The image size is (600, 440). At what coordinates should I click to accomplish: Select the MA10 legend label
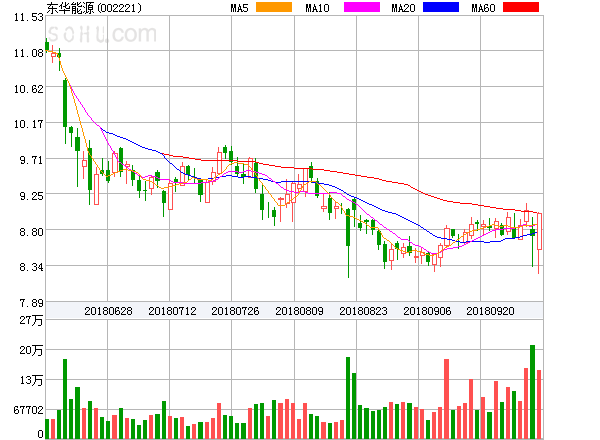(318, 8)
